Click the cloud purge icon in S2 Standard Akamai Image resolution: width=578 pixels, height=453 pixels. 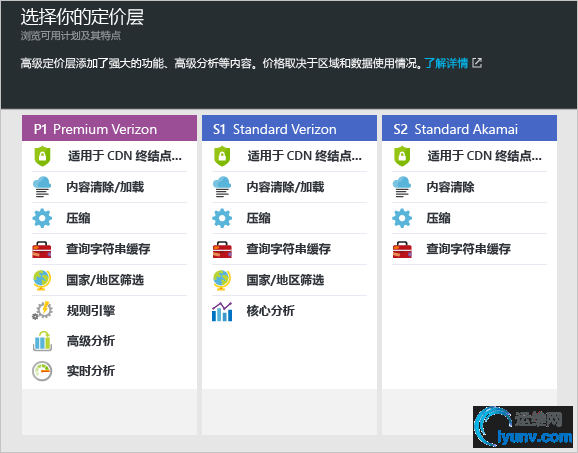tap(401, 187)
